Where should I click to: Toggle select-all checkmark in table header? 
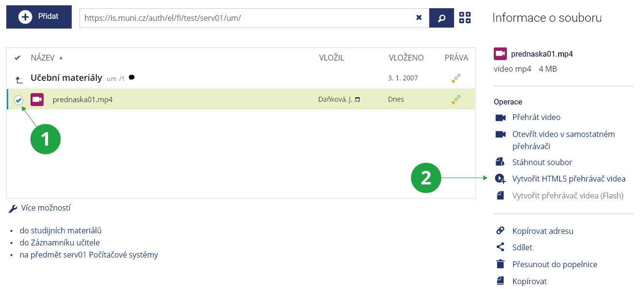tap(17, 58)
